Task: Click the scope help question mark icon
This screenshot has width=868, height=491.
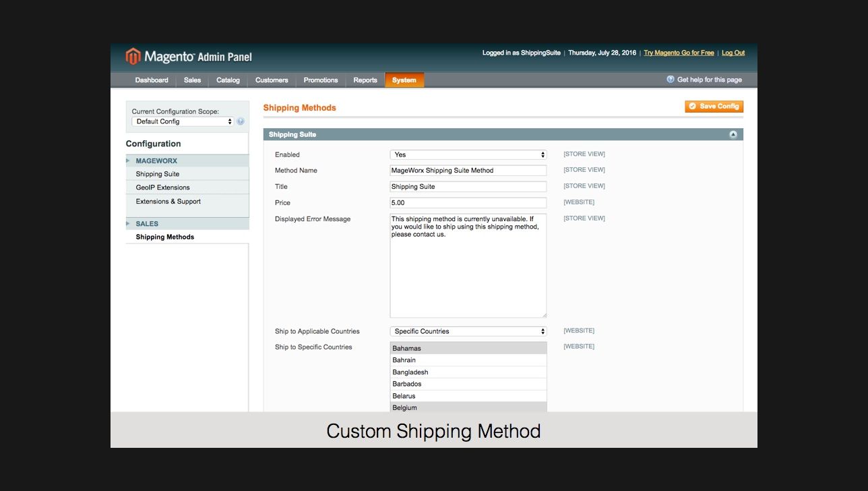Action: tap(241, 122)
